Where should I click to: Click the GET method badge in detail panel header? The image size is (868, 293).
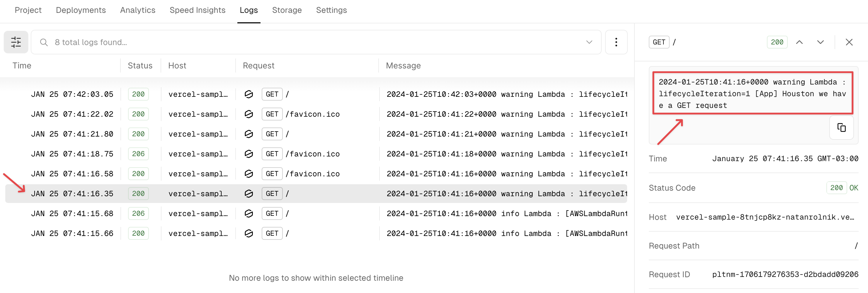pyautogui.click(x=659, y=42)
